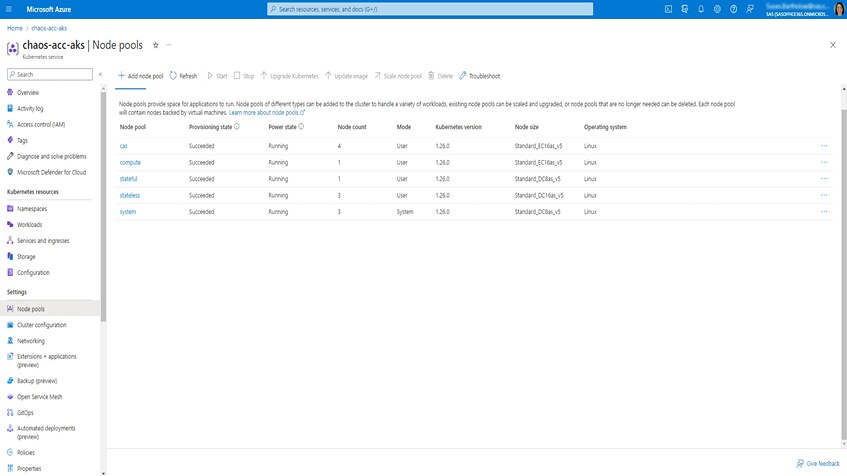This screenshot has width=847, height=476.
Task: Pin chaos-acc-aks to favorites with the star
Action: tap(156, 45)
